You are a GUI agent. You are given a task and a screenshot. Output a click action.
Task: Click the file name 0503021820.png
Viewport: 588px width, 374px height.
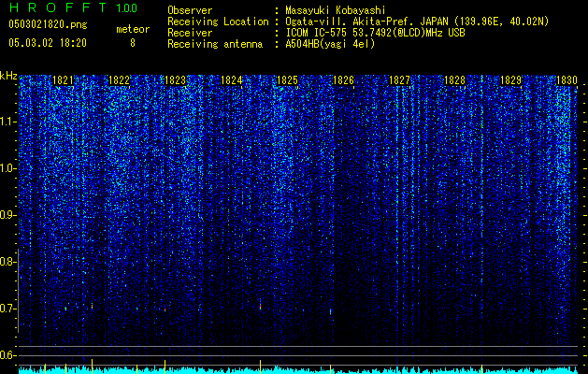pyautogui.click(x=48, y=24)
